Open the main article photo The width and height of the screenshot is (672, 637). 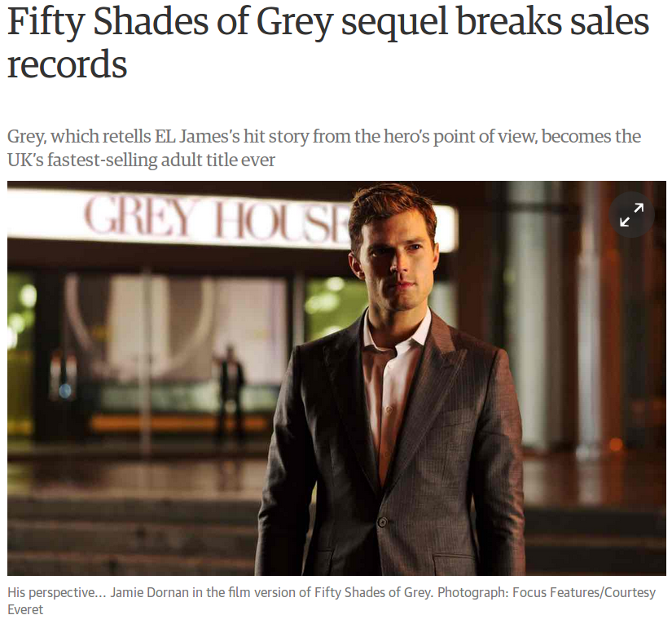[x=336, y=378]
